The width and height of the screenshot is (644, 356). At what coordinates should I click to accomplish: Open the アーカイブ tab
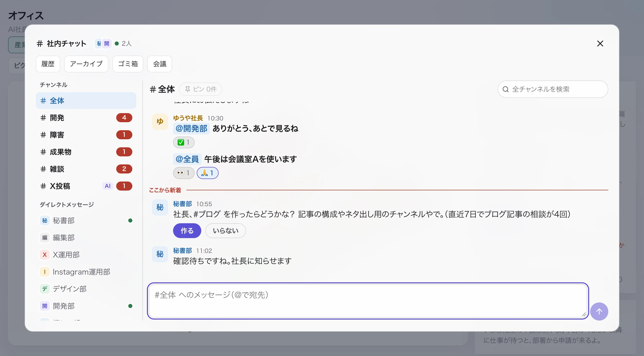point(86,64)
